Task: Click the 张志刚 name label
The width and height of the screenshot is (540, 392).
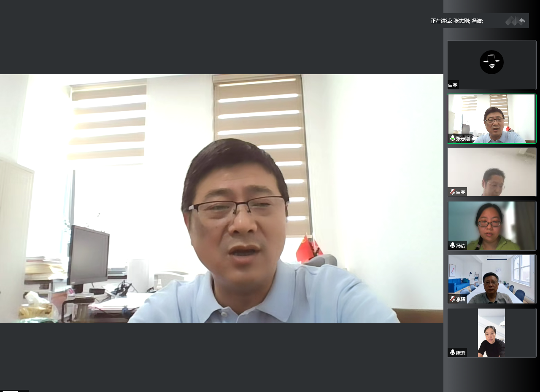Action: [x=462, y=138]
